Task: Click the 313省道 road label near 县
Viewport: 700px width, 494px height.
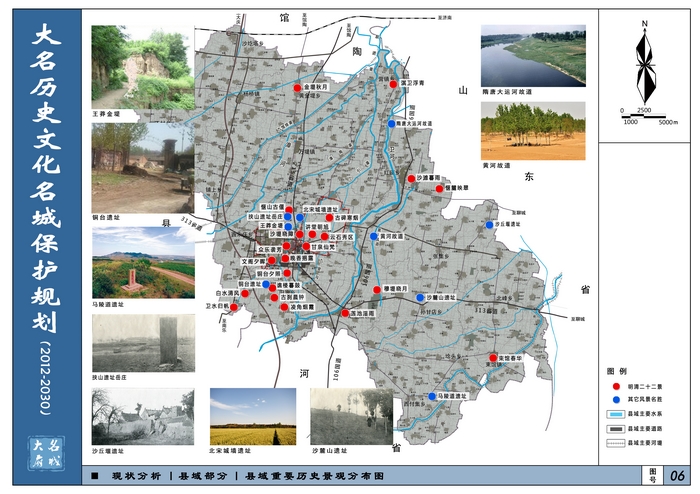Action: tap(192, 223)
